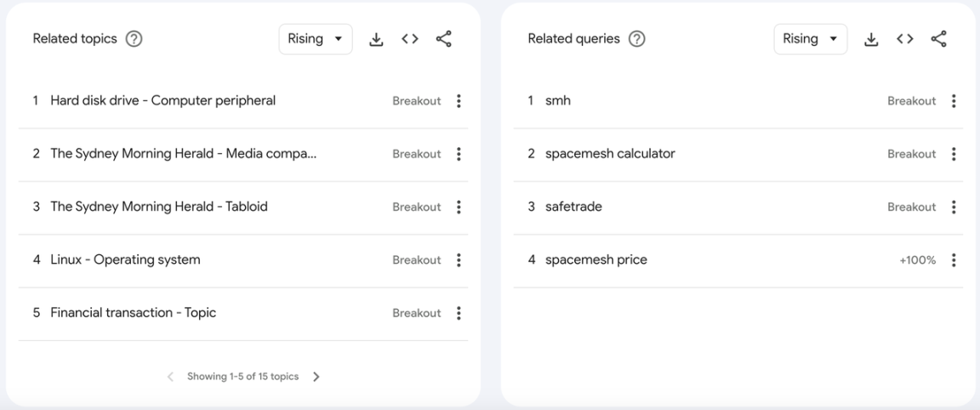Go to next page of topics
This screenshot has width=980, height=410.
tap(316, 377)
